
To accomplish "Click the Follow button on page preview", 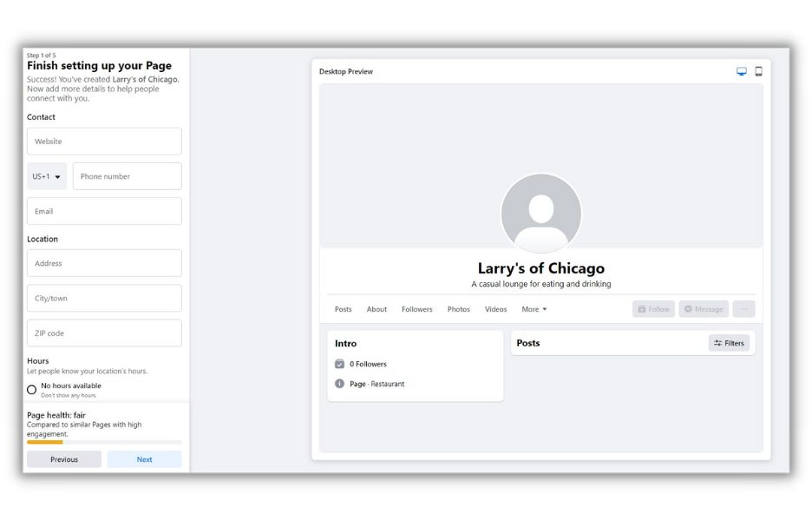I will 653,309.
